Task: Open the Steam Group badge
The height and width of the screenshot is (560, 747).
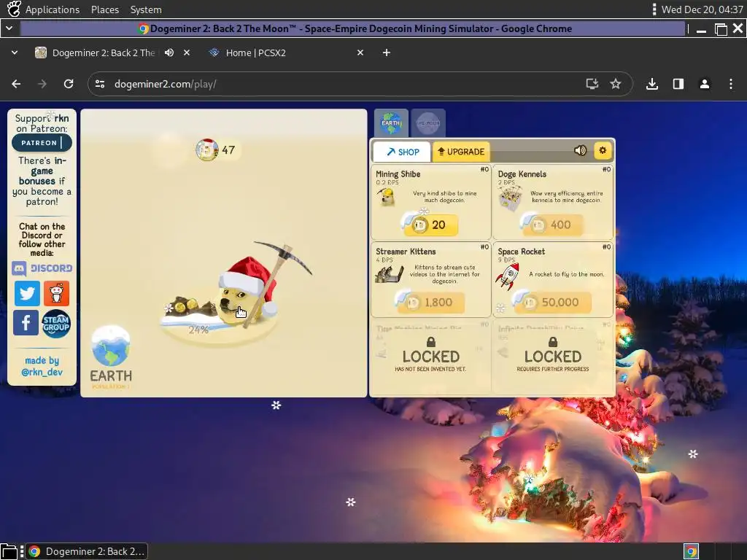Action: (x=56, y=323)
